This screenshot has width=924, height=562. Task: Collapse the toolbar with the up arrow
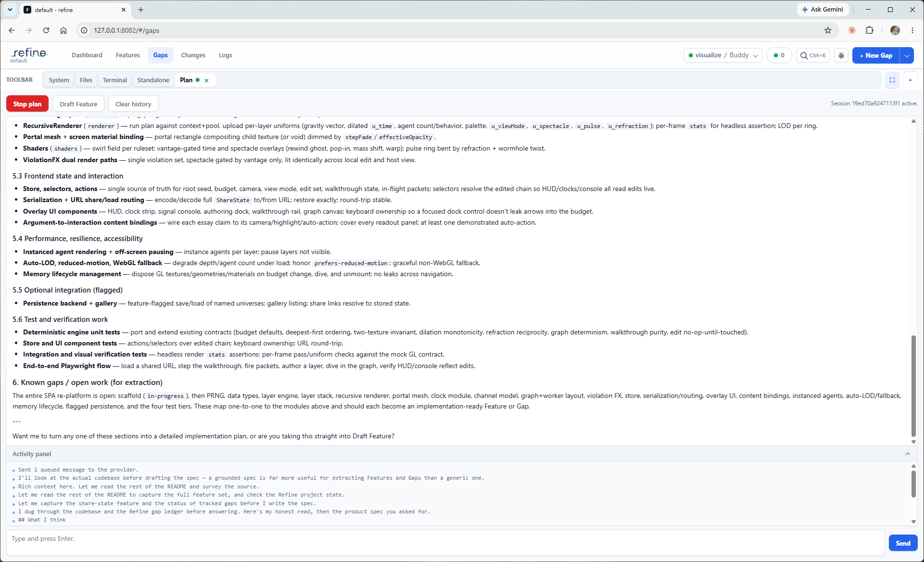click(910, 80)
